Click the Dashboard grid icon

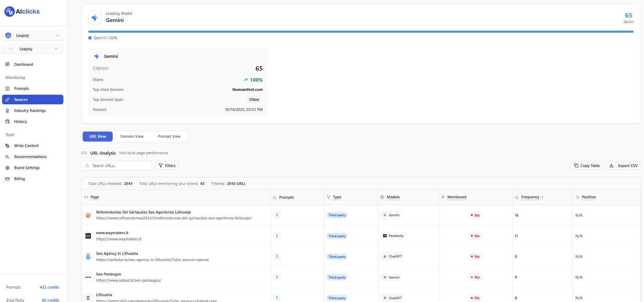(8, 64)
